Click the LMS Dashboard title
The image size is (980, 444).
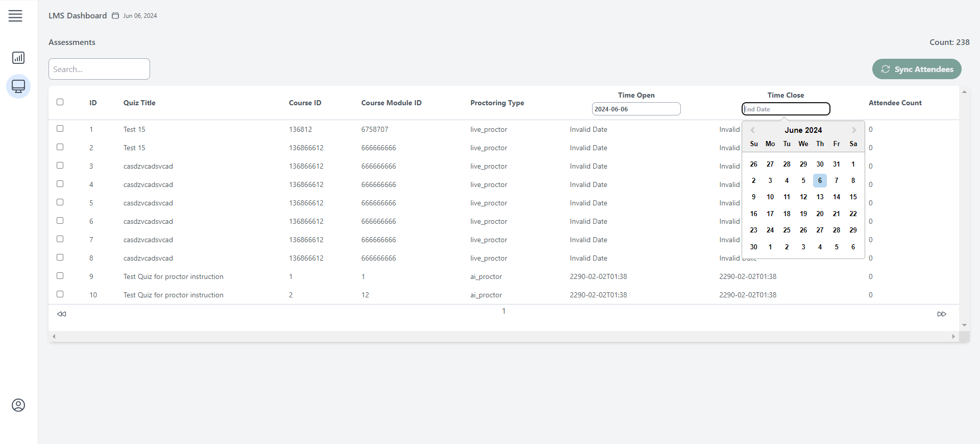click(78, 16)
